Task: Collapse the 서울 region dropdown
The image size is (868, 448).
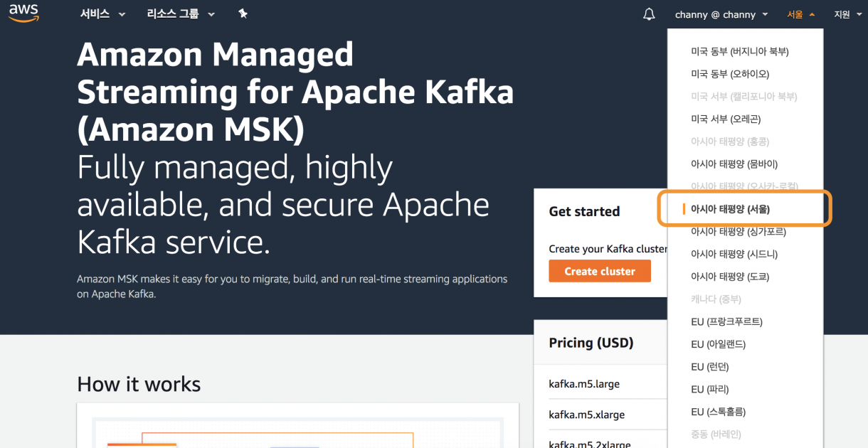Action: point(800,14)
